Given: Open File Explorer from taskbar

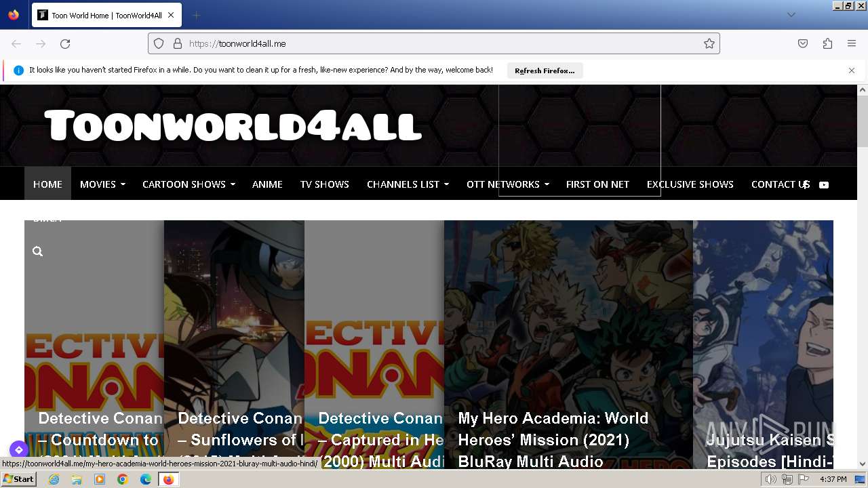Looking at the screenshot, I should (x=77, y=479).
